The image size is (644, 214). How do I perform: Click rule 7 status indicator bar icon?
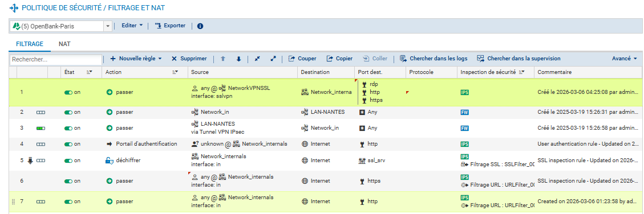click(40, 201)
